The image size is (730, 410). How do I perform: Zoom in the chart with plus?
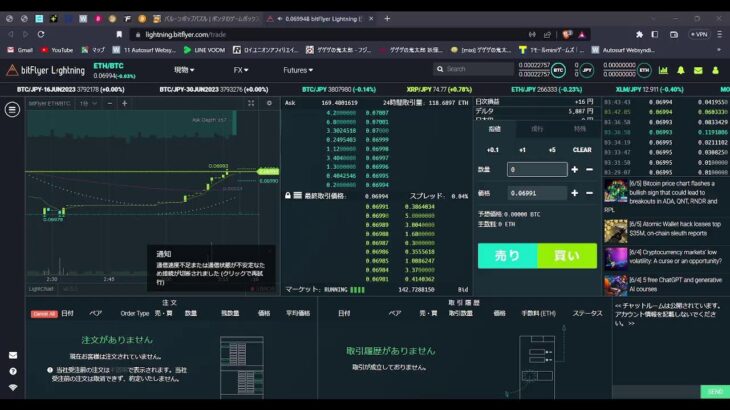point(124,103)
